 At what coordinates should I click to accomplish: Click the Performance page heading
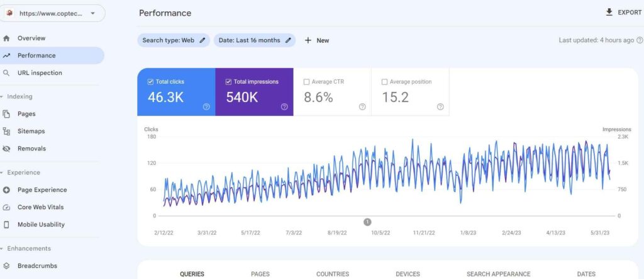[165, 13]
